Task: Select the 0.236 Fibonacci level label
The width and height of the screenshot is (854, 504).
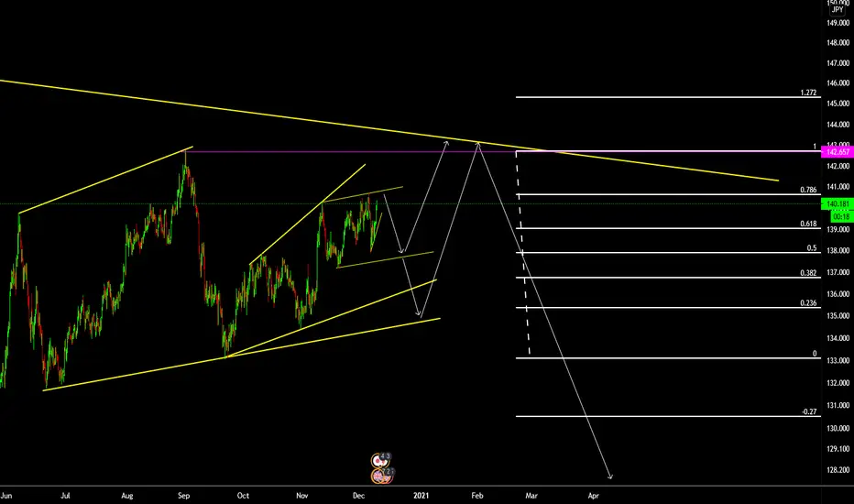Action: (x=808, y=303)
